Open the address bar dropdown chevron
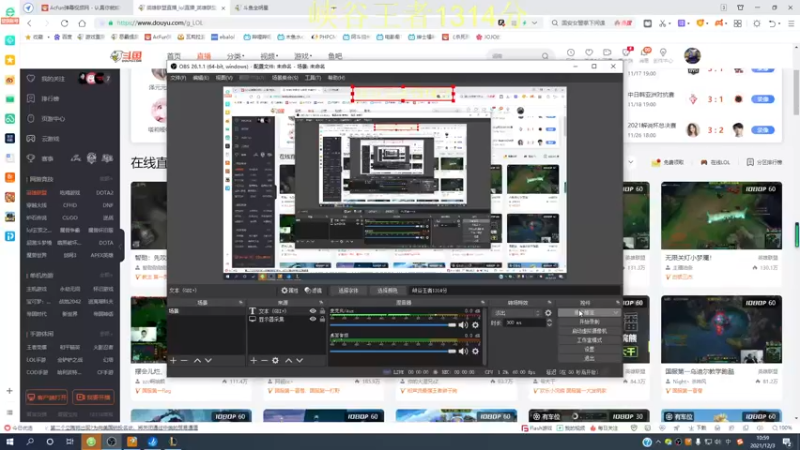The image size is (800, 450). coord(534,23)
